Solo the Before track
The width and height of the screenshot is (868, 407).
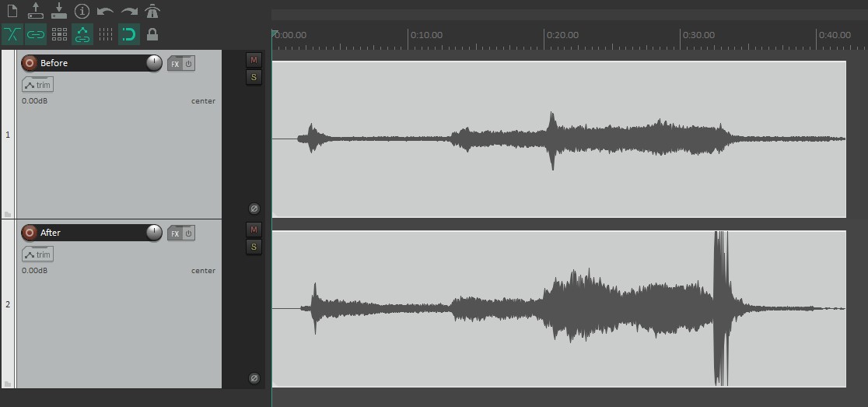(254, 77)
